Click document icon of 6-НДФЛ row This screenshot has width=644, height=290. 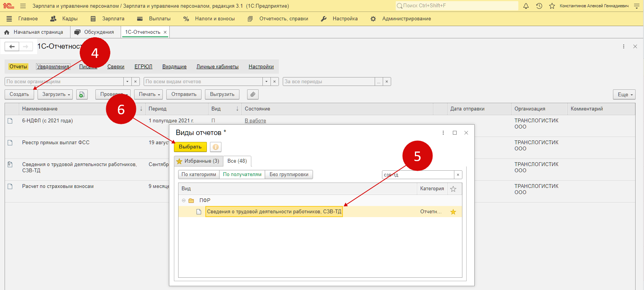tap(10, 121)
